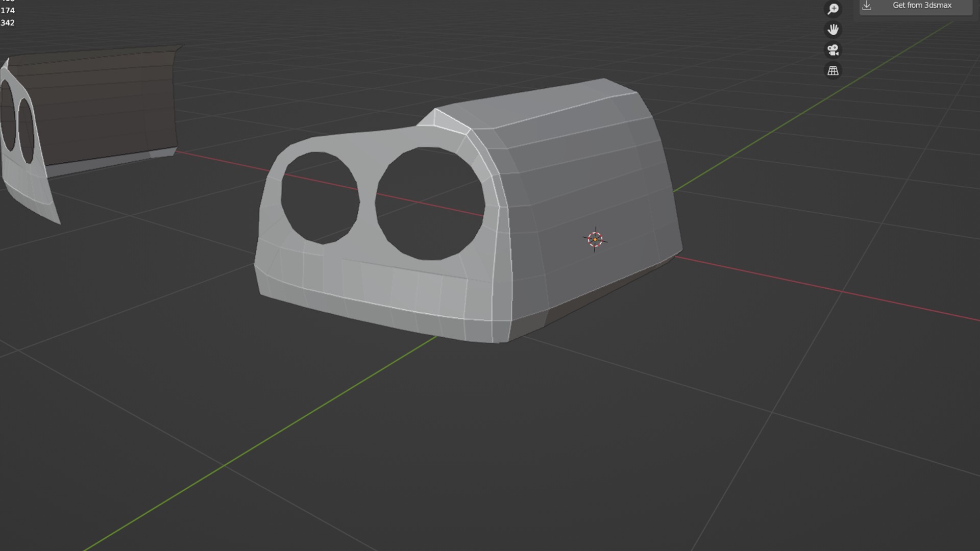Click the 174 statistics number
Viewport: 980px width, 551px height.
coord(8,11)
